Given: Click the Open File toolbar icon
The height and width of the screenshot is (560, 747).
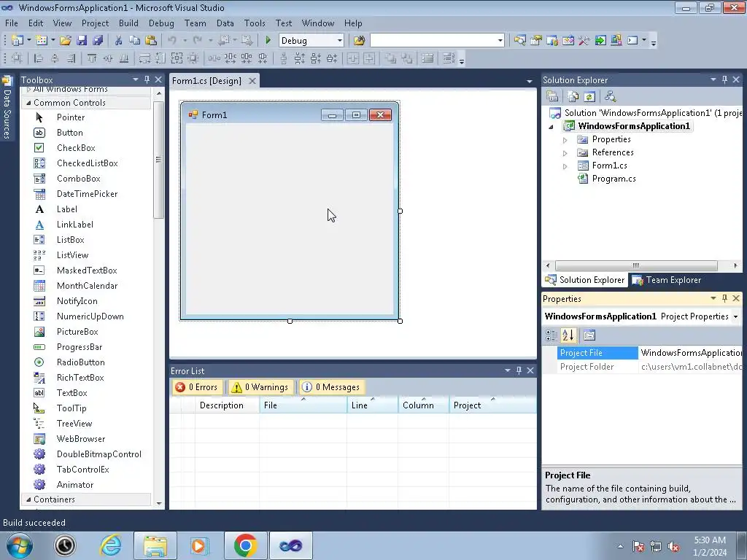Looking at the screenshot, I should [65, 41].
